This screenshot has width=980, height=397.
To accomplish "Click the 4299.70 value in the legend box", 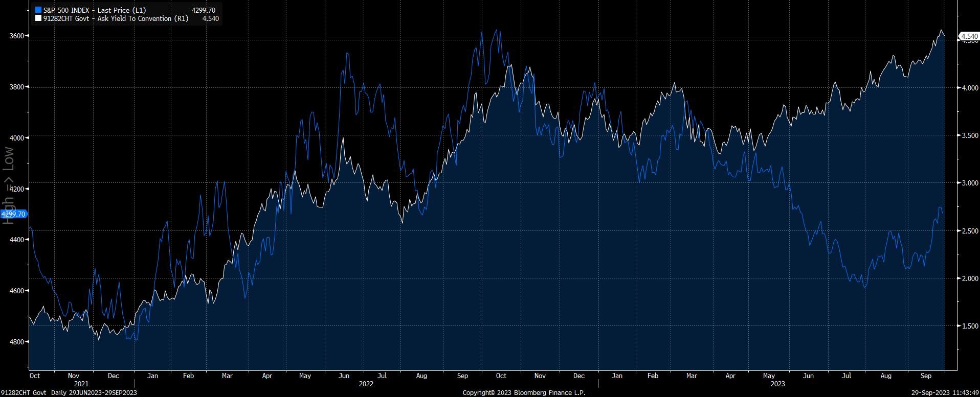I will 203,10.
